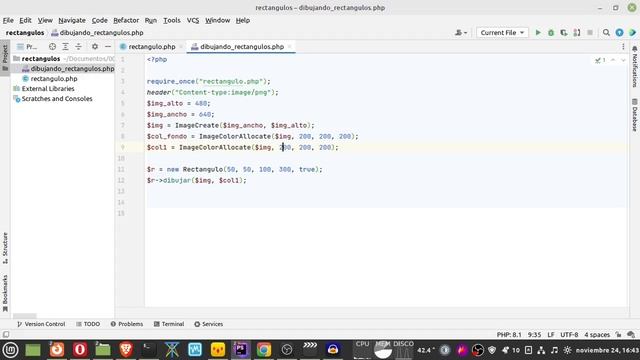This screenshot has width=640, height=360.
Task: Toggle the Database tool window
Action: point(635,115)
